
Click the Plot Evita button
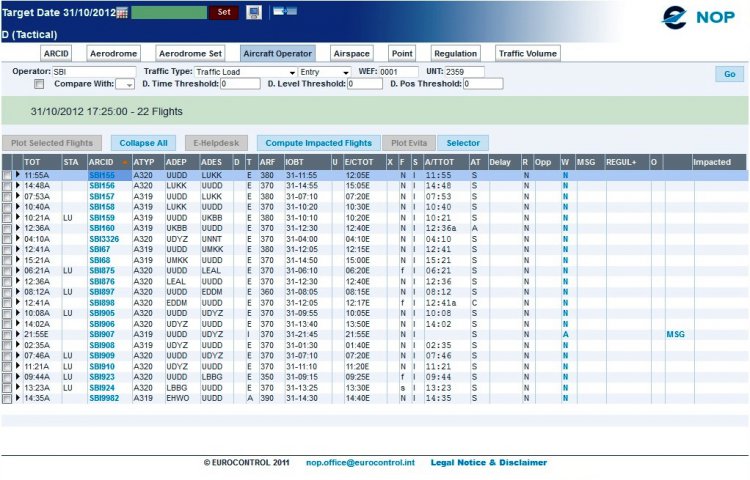pyautogui.click(x=409, y=143)
